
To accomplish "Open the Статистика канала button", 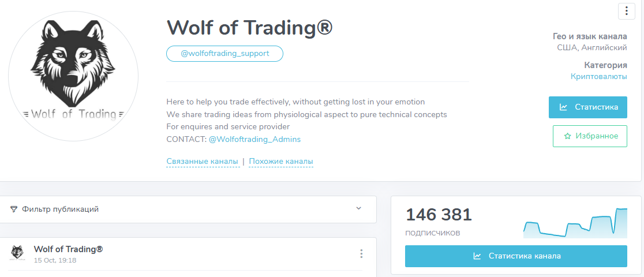I will point(516,256).
